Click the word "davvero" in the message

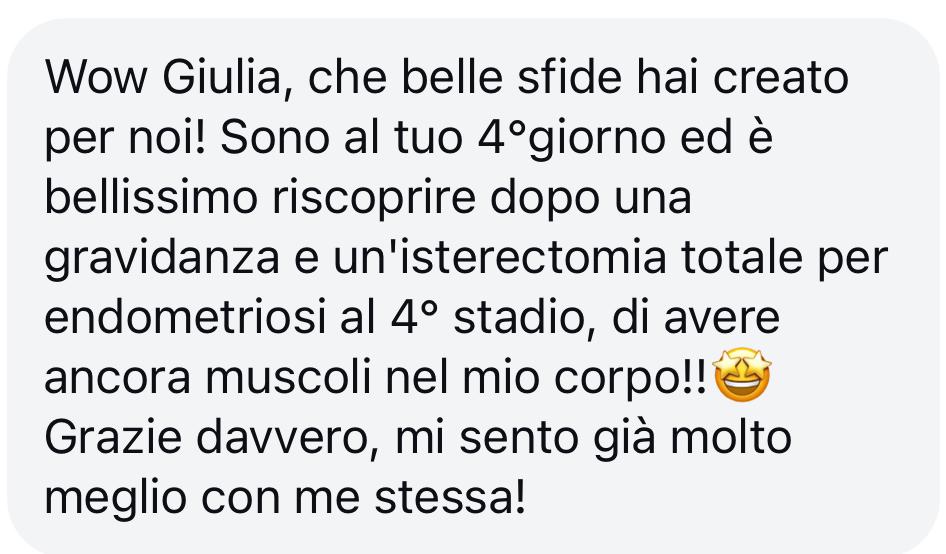pos(283,439)
